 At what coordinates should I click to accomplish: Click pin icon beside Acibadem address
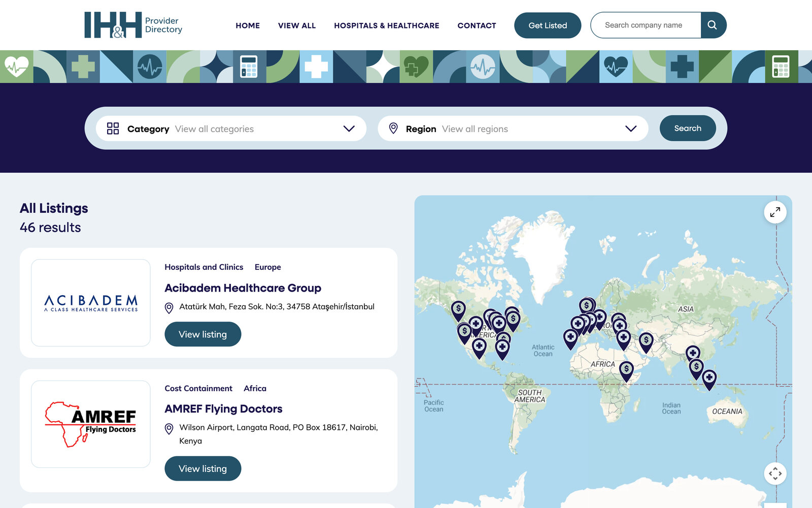pyautogui.click(x=170, y=308)
